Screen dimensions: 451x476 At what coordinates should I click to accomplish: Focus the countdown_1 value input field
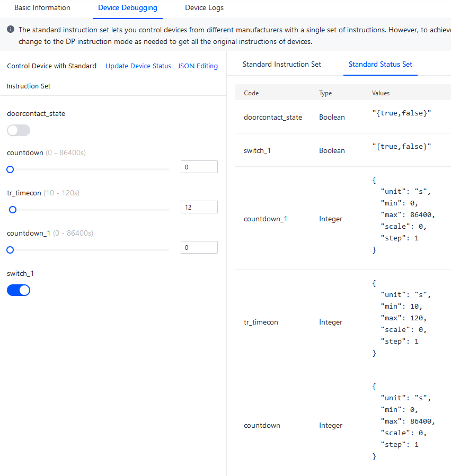(199, 247)
